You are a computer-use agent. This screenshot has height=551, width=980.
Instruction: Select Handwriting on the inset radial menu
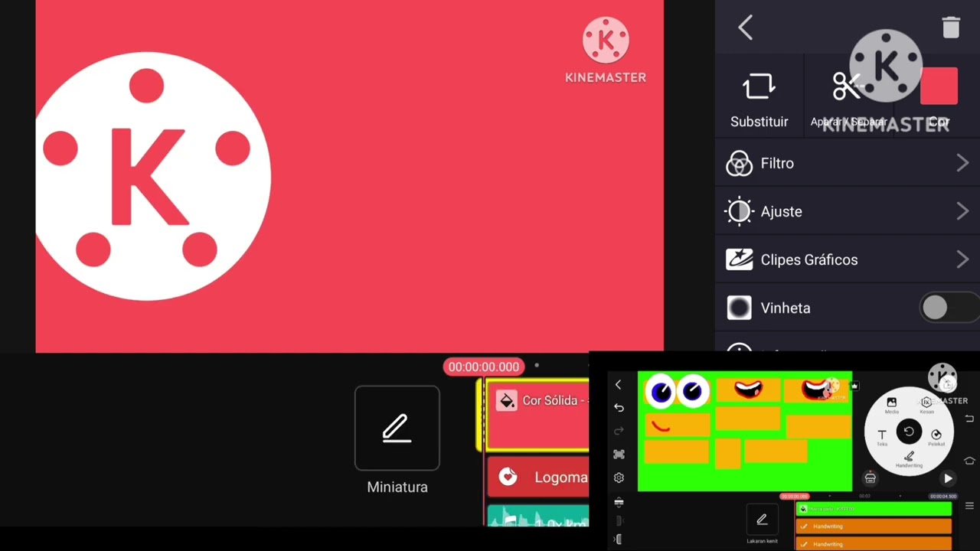pyautogui.click(x=909, y=459)
